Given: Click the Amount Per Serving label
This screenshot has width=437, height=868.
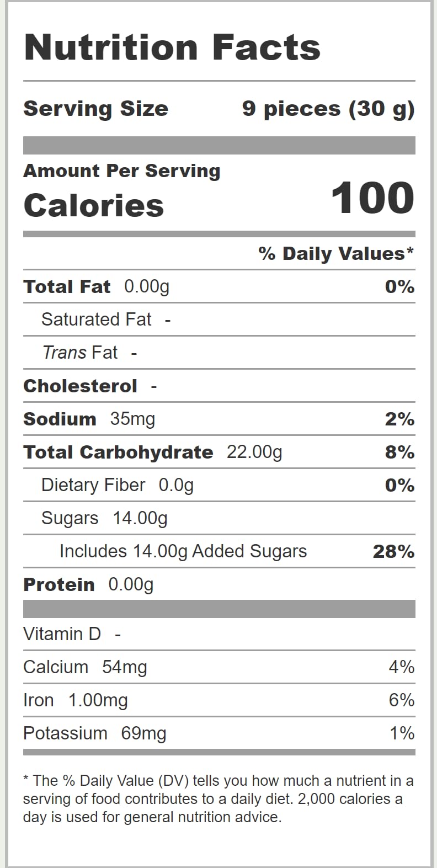Looking at the screenshot, I should point(121,171).
